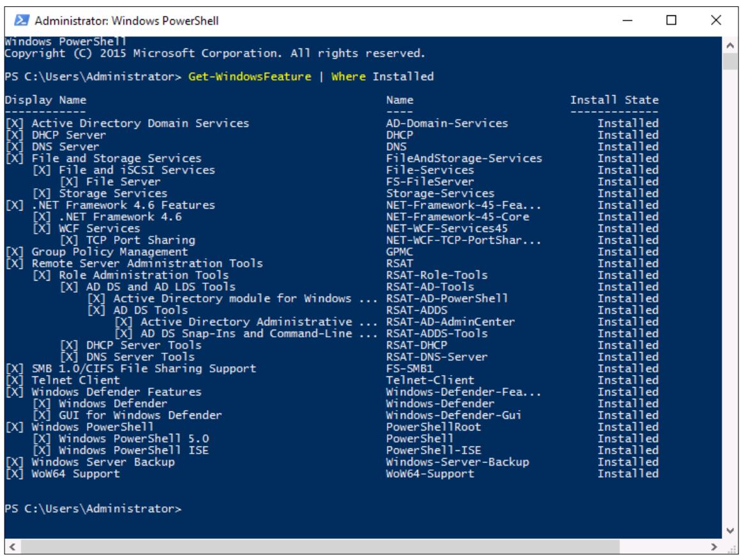Click the 'FS-FileServer' name value
This screenshot has height=560, width=743.
(x=430, y=182)
